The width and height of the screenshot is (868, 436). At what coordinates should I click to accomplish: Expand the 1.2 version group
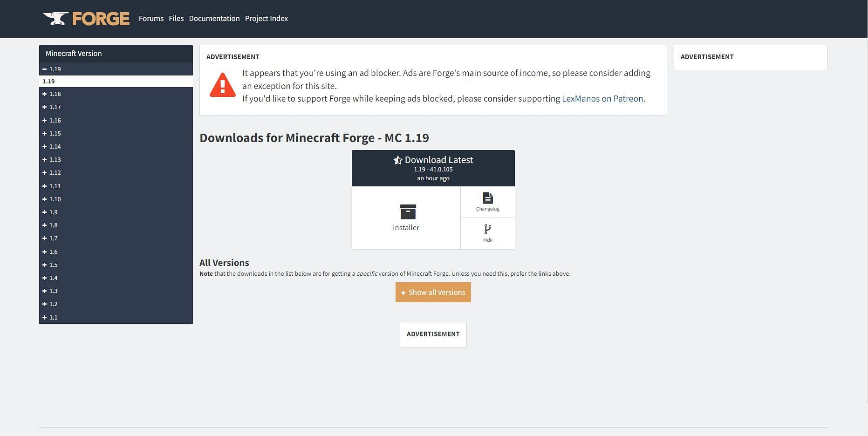click(x=116, y=304)
